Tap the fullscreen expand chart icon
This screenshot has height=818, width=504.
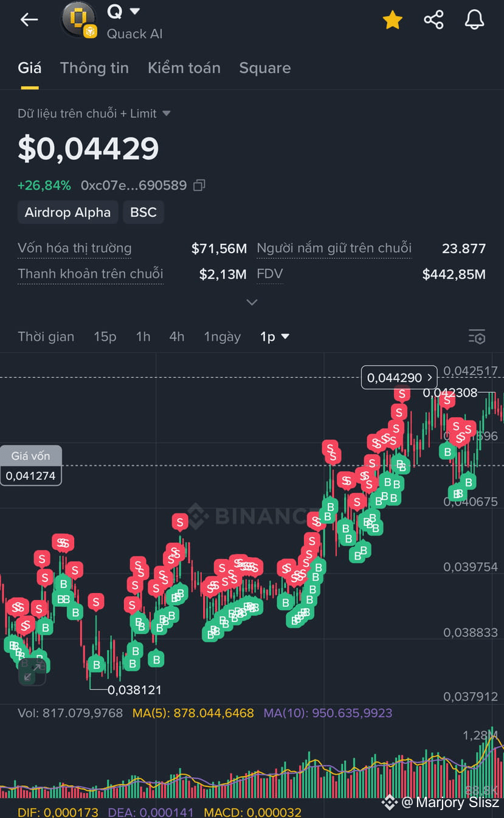32,671
